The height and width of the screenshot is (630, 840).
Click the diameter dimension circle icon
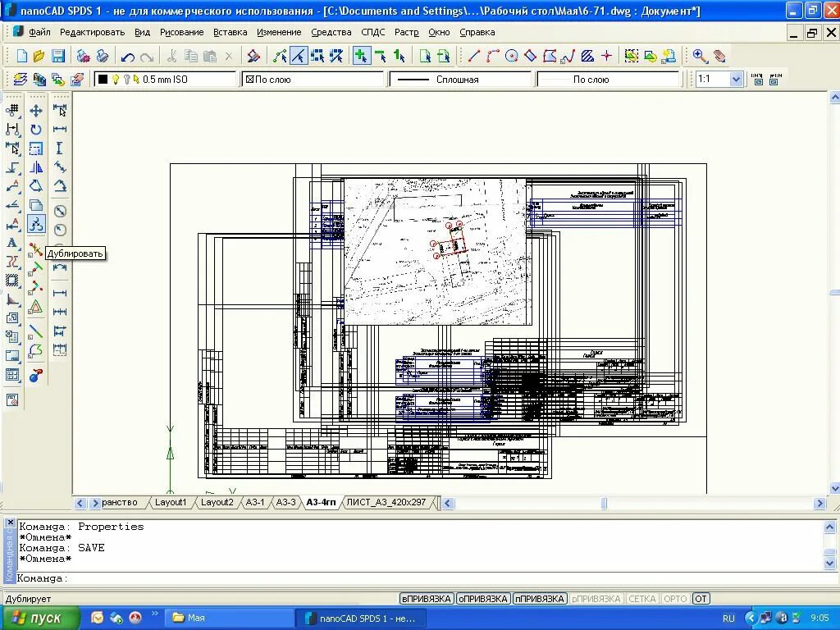[60, 211]
